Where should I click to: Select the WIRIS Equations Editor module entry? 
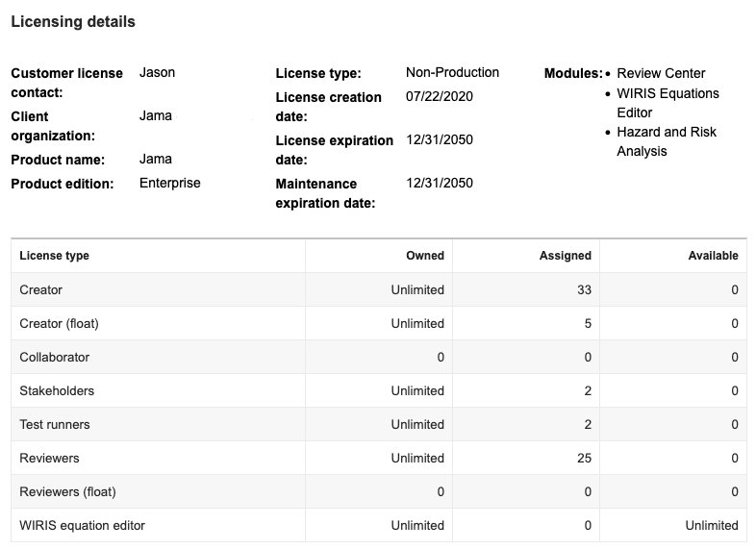[668, 103]
